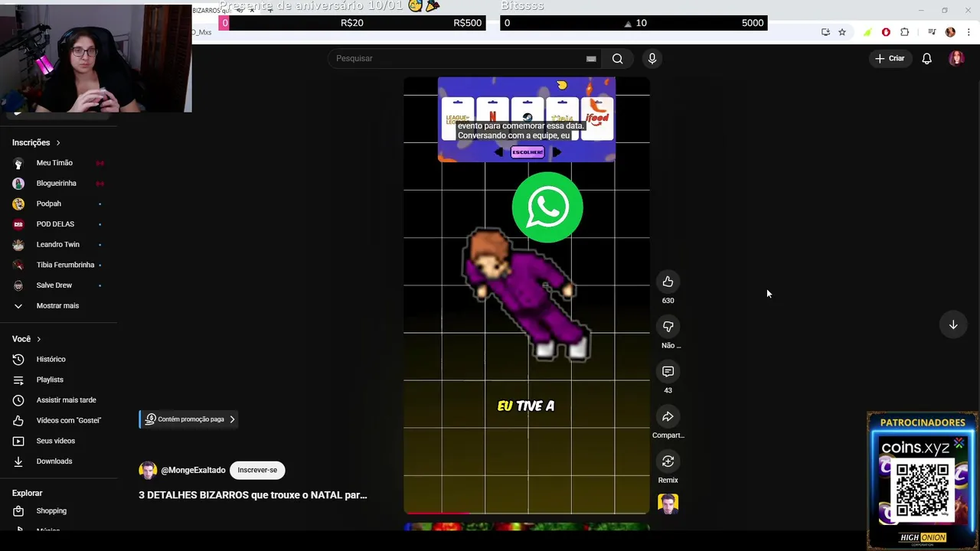Click the Criar create button
Viewport: 980px width, 551px height.
[x=890, y=58]
